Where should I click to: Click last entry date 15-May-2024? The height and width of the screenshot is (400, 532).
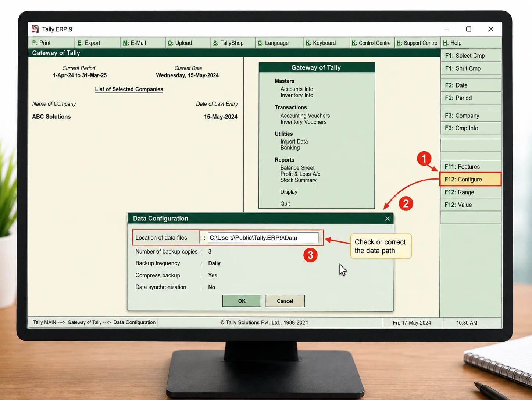[x=221, y=117]
